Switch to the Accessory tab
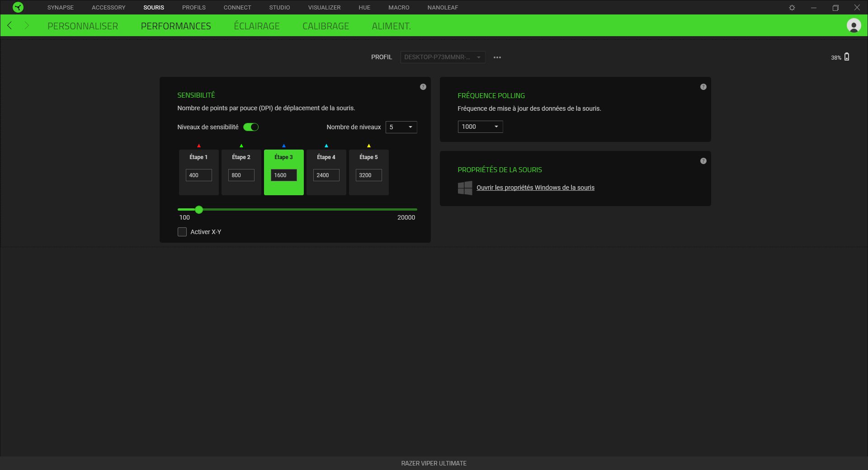 point(108,8)
